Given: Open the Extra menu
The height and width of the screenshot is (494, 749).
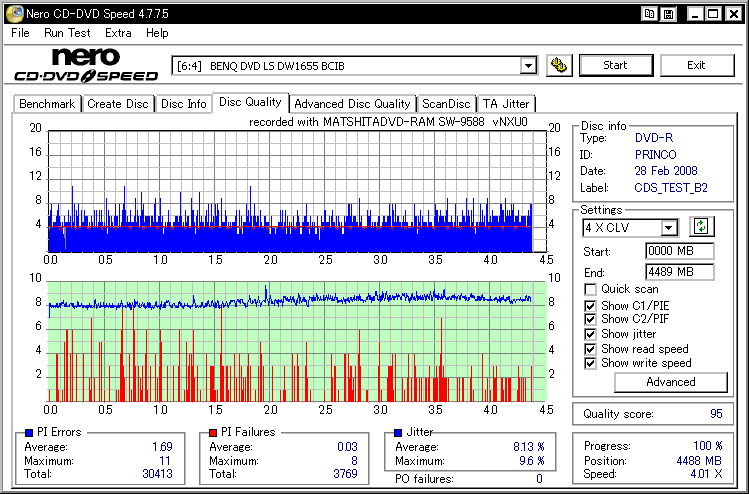Looking at the screenshot, I should [118, 33].
